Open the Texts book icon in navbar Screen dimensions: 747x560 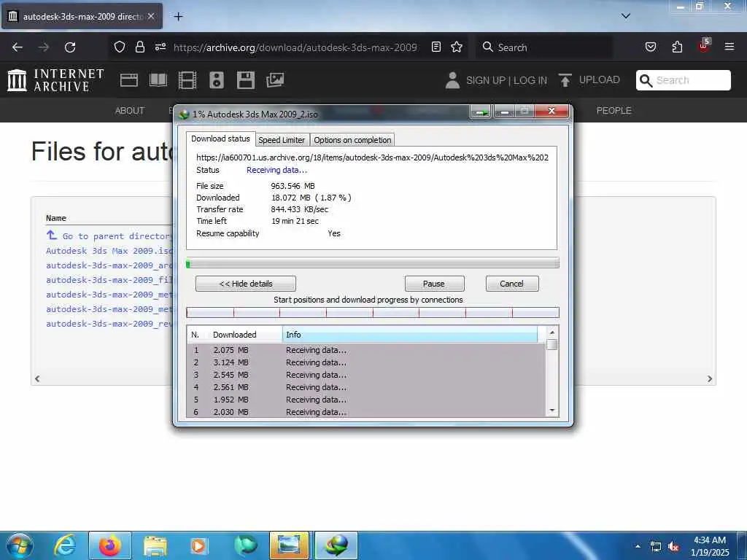(x=158, y=80)
